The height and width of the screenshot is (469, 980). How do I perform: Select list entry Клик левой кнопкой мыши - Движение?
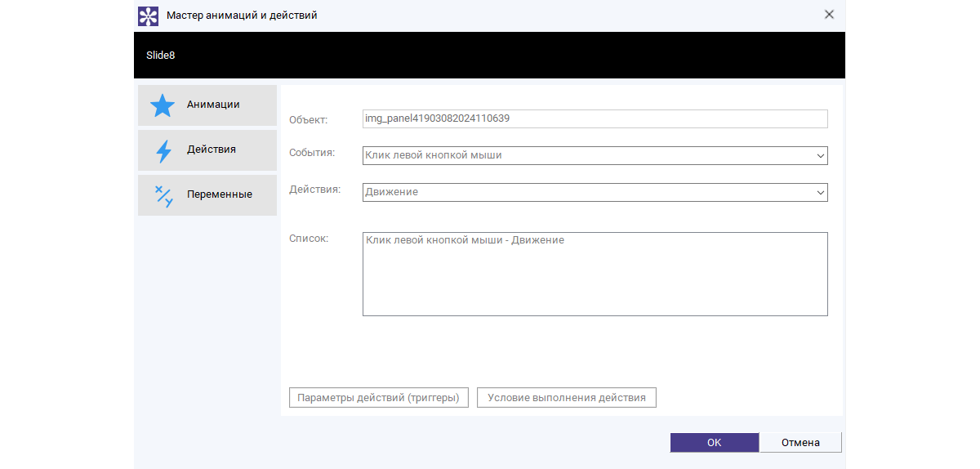tap(465, 240)
